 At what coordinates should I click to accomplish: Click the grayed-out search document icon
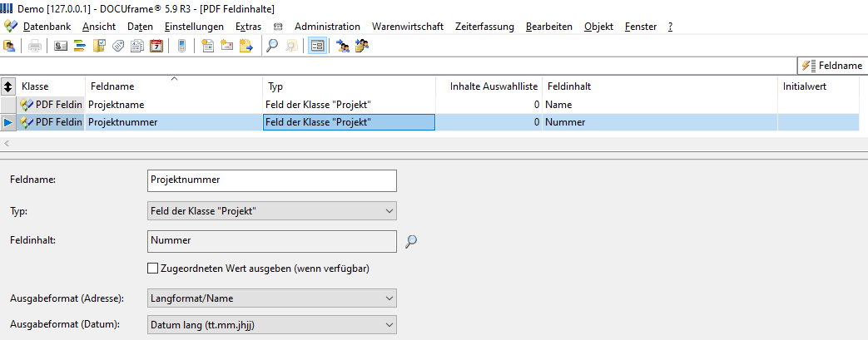pyautogui.click(x=290, y=46)
